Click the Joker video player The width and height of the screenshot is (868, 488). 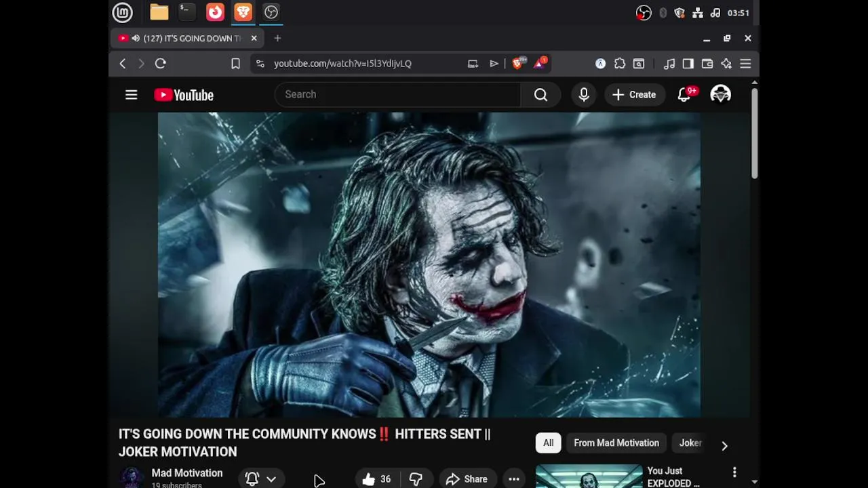click(x=429, y=264)
